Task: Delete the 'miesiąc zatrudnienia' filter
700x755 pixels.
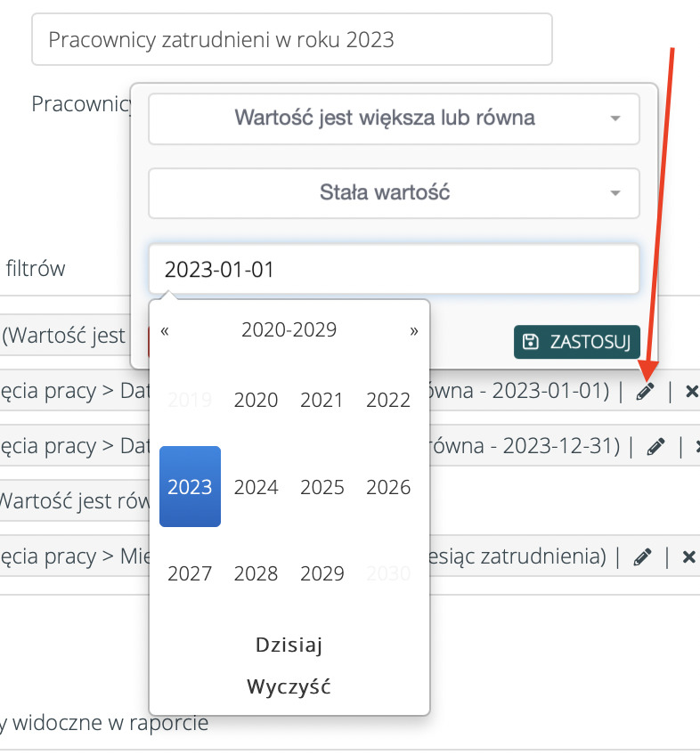Action: coord(688,557)
